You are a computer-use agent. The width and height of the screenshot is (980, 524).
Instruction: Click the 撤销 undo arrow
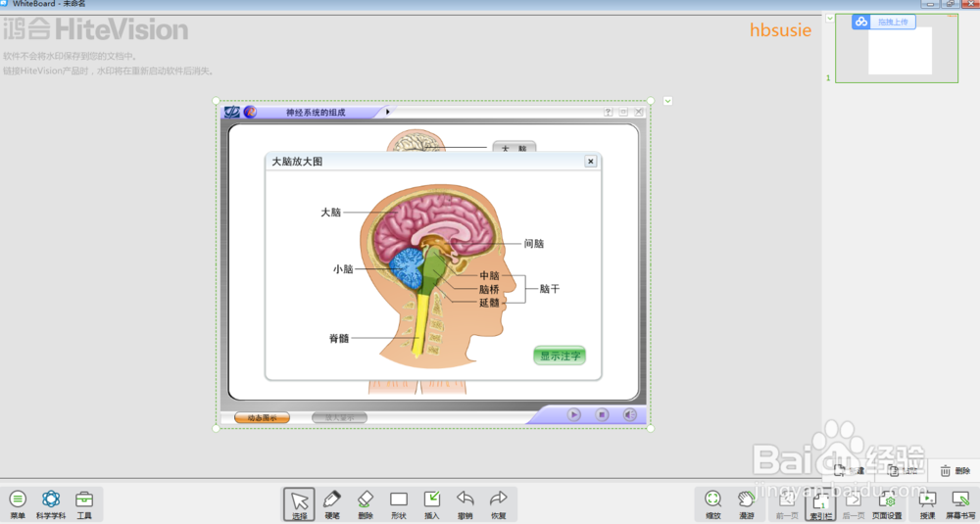(x=465, y=504)
